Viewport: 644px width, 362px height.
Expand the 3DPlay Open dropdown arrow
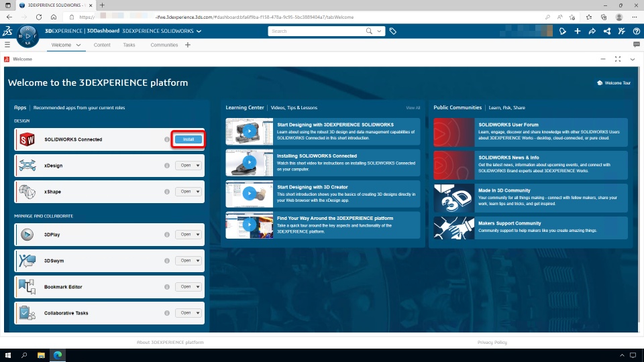pyautogui.click(x=197, y=235)
